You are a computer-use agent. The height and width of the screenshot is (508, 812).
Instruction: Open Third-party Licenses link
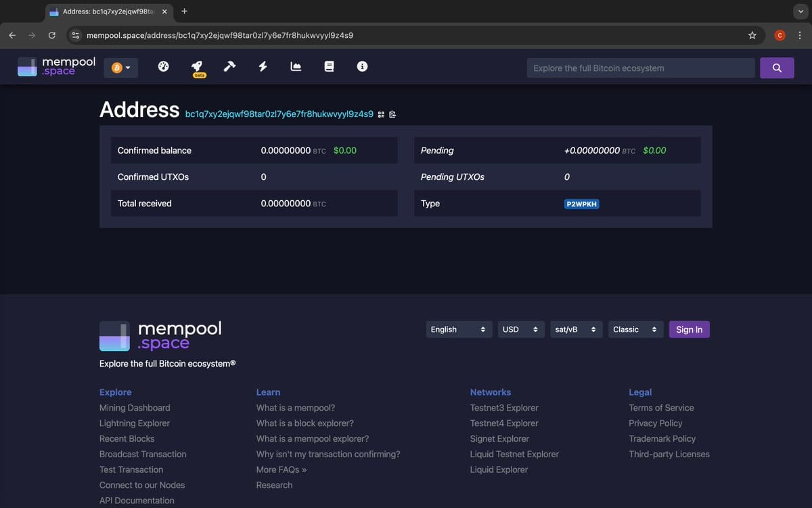tap(669, 455)
